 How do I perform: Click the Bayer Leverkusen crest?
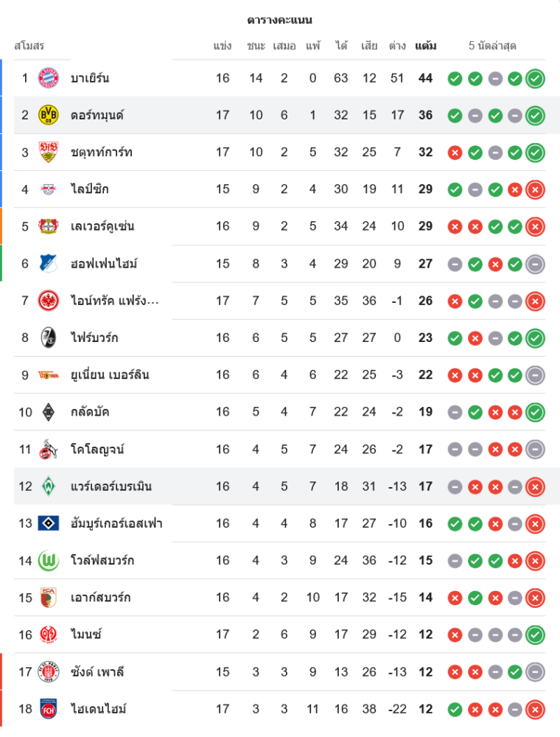[49, 226]
